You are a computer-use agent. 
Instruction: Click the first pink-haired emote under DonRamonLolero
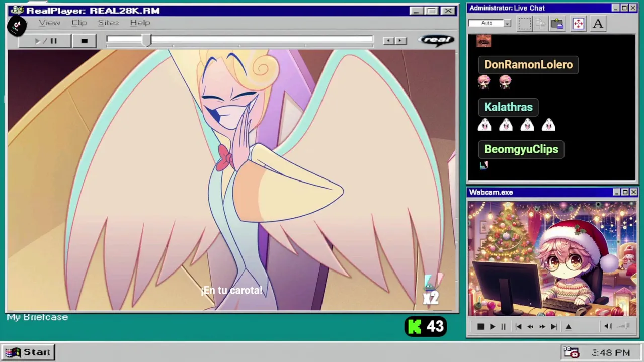point(484,82)
